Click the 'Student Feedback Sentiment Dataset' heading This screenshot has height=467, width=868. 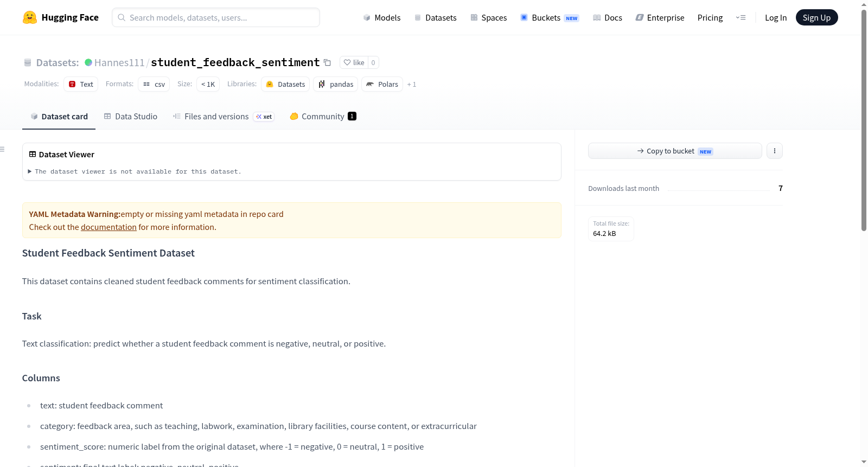tap(108, 253)
